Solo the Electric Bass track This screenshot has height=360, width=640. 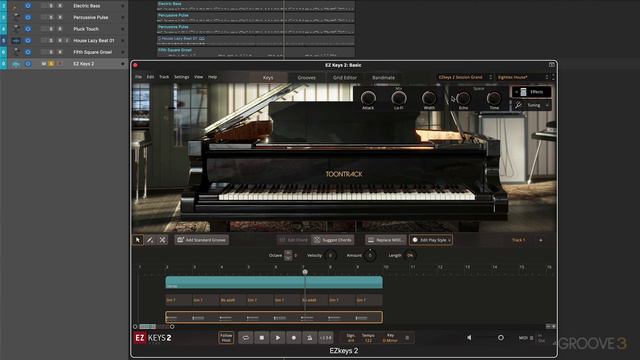point(51,6)
